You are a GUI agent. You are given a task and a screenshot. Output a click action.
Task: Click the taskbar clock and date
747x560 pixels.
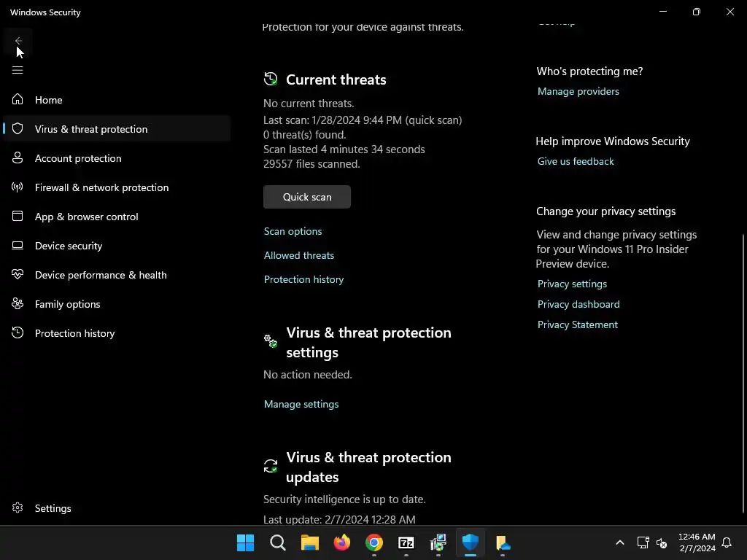pos(697,542)
